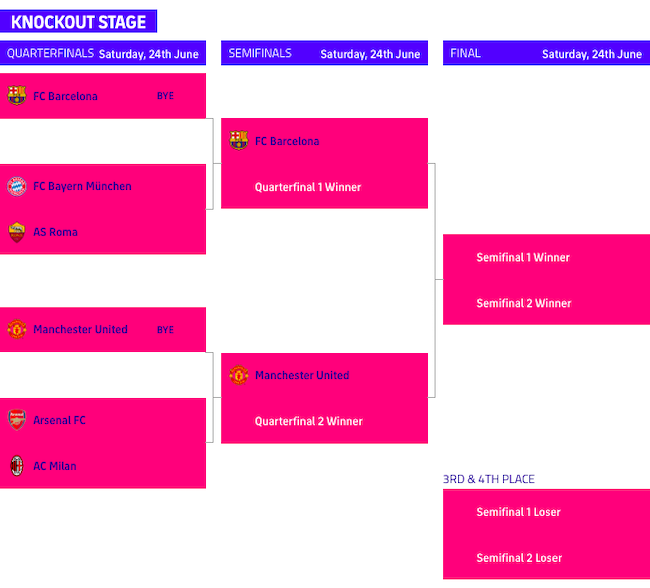Screen dimensions: 650x588
Task: Click the AC Milan club crest
Action: (16, 466)
